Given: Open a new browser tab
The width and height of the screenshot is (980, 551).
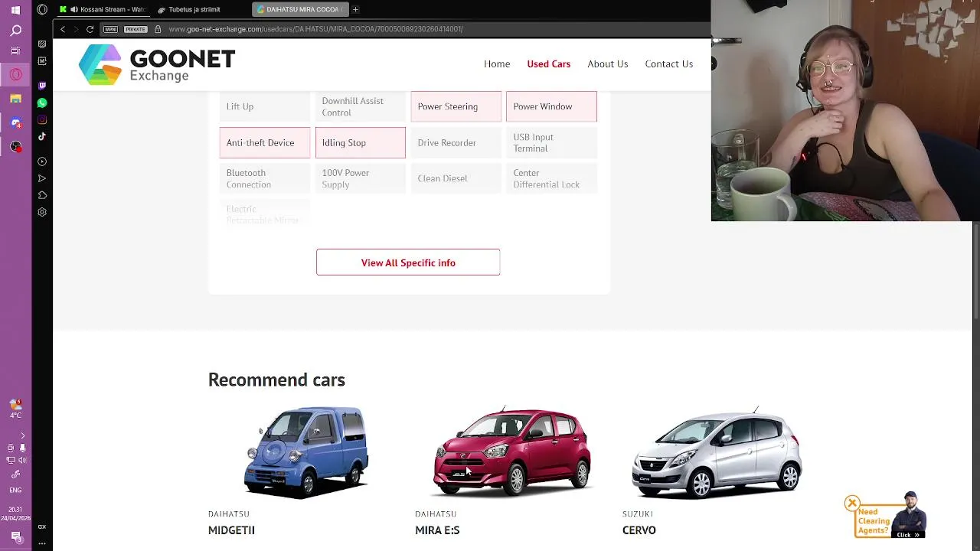Looking at the screenshot, I should pyautogui.click(x=355, y=9).
